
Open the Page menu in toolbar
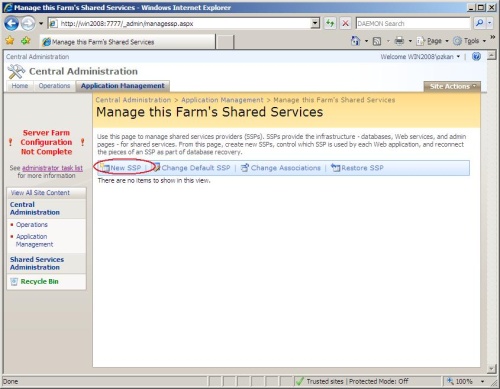pos(432,41)
